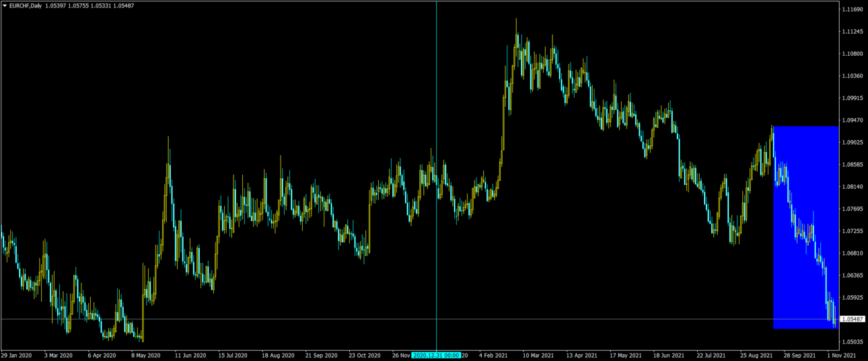Screen dimensions: 868x361
Task: Click the 1.09470 price axis label
Action: (x=852, y=120)
